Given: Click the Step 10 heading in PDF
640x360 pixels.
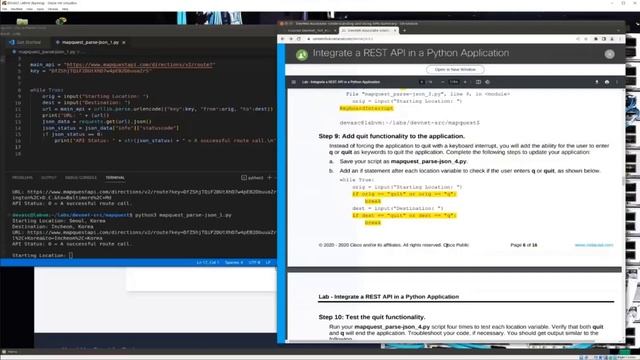Looking at the screenshot, I should pos(372,317).
